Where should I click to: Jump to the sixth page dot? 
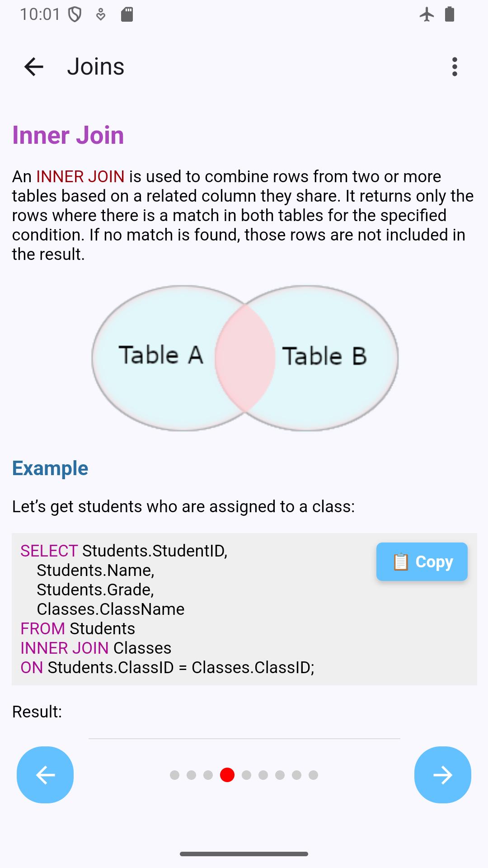pos(263,775)
